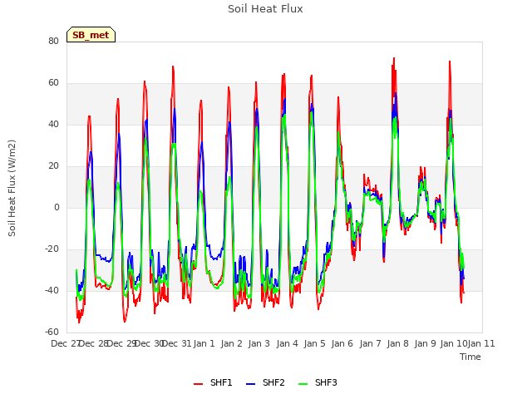Image resolution: width=532 pixels, height=399 pixels.
Task: Click the -60 y-axis tick label
Action: pos(52,332)
